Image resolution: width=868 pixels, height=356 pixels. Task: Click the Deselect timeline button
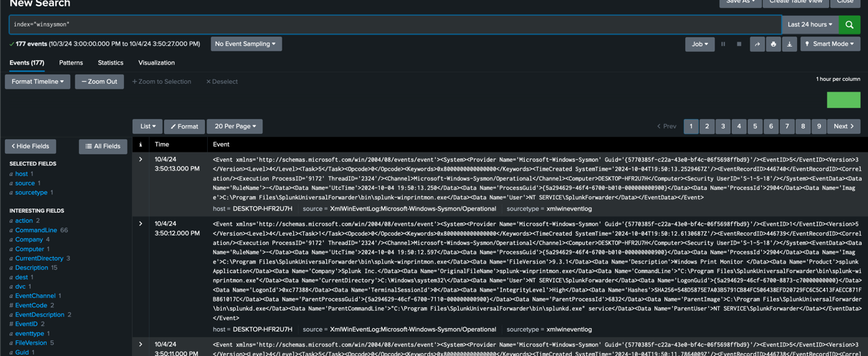(221, 82)
